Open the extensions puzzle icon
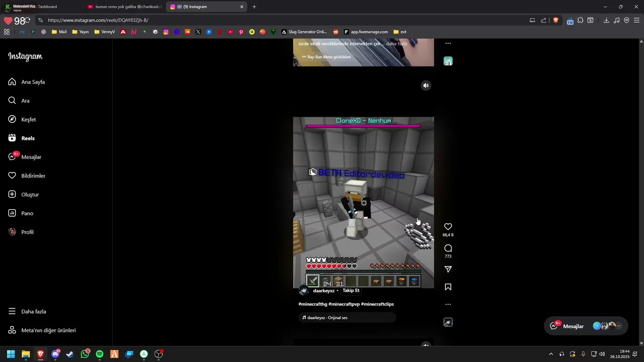Viewport: 644px width, 362px height. tap(580, 20)
